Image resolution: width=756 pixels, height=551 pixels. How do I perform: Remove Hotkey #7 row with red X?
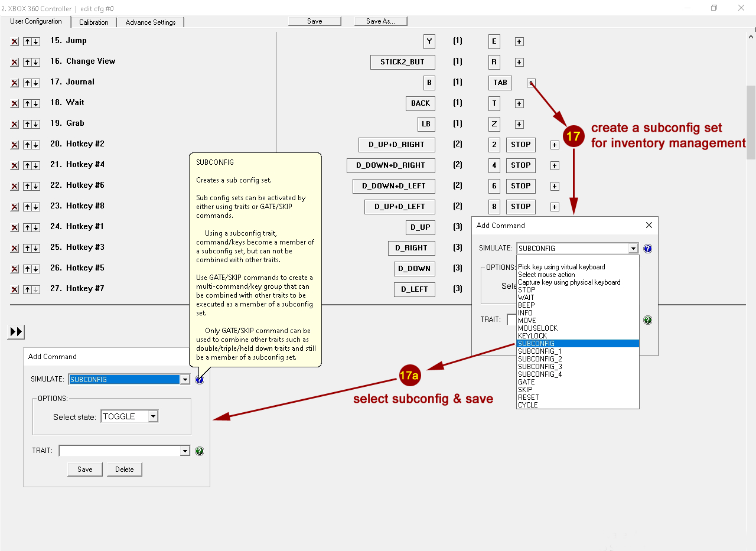click(x=15, y=289)
